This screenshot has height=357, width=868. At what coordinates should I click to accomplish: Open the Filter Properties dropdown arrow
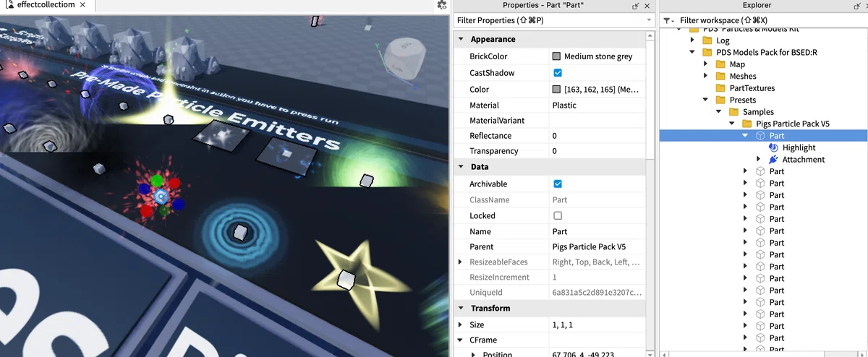(650, 21)
